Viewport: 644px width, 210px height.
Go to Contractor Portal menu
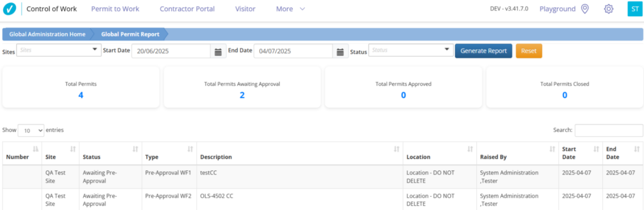click(x=187, y=9)
